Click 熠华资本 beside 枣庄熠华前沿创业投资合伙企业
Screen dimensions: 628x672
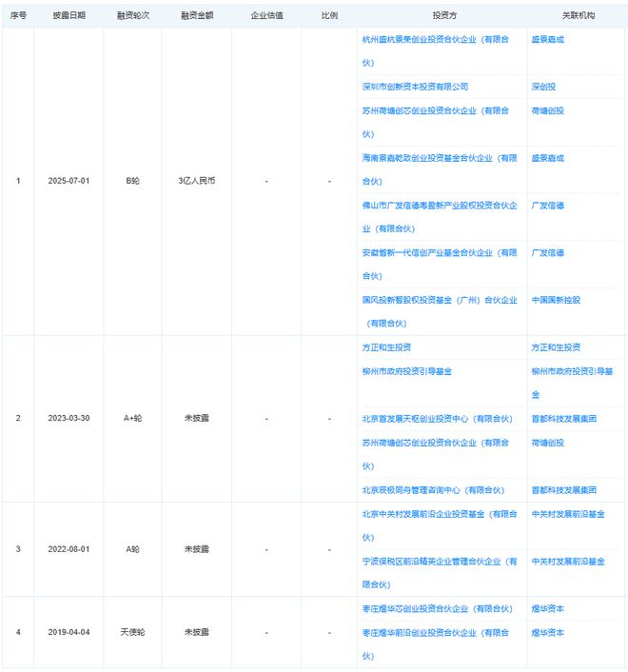point(547,633)
